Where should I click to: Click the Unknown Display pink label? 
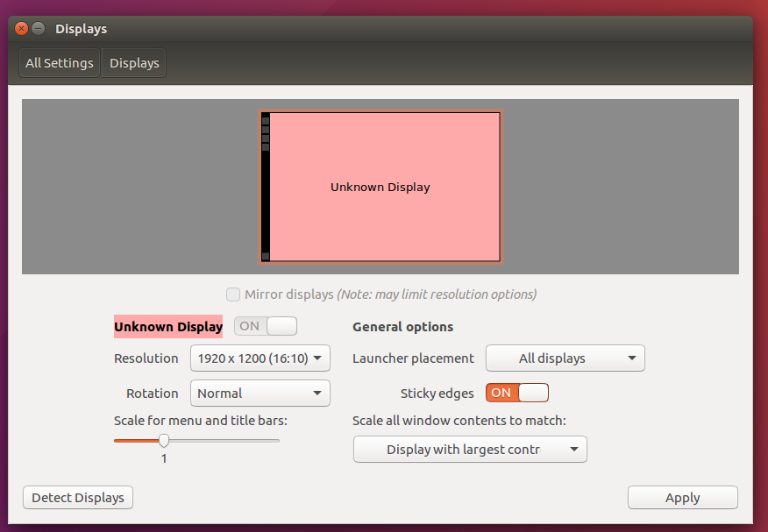coord(168,326)
